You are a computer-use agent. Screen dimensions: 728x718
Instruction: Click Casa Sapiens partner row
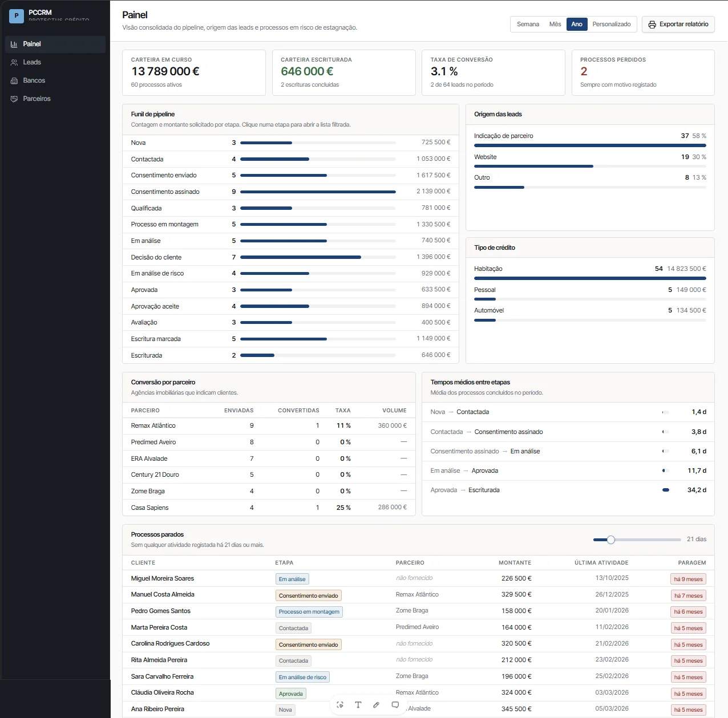(269, 508)
